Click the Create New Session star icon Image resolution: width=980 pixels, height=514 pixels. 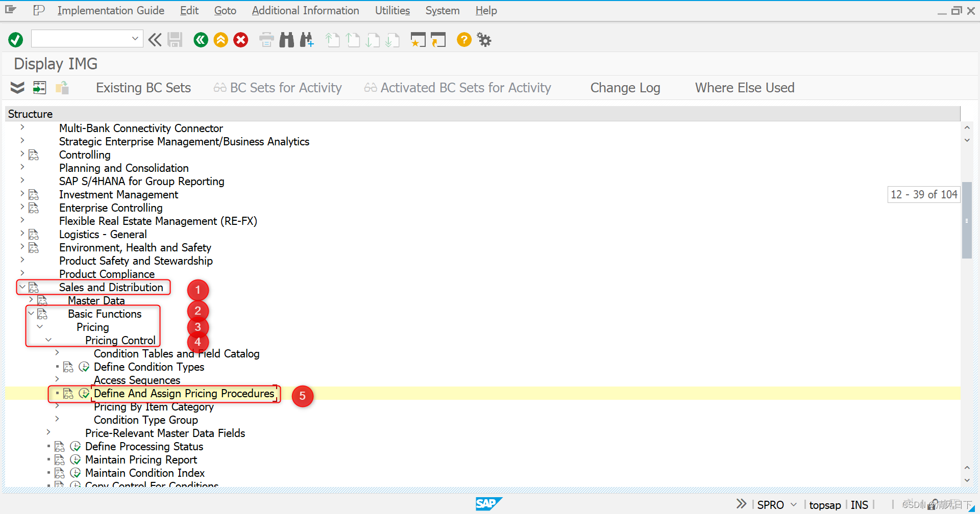[418, 40]
